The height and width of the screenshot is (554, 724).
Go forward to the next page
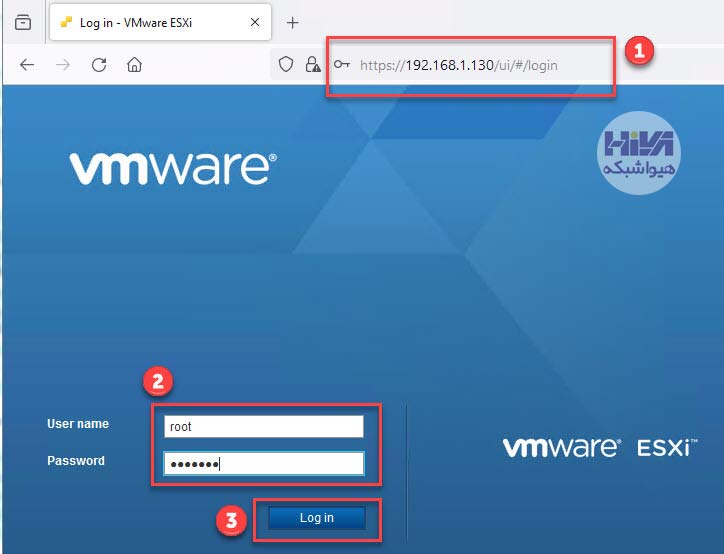tap(63, 65)
